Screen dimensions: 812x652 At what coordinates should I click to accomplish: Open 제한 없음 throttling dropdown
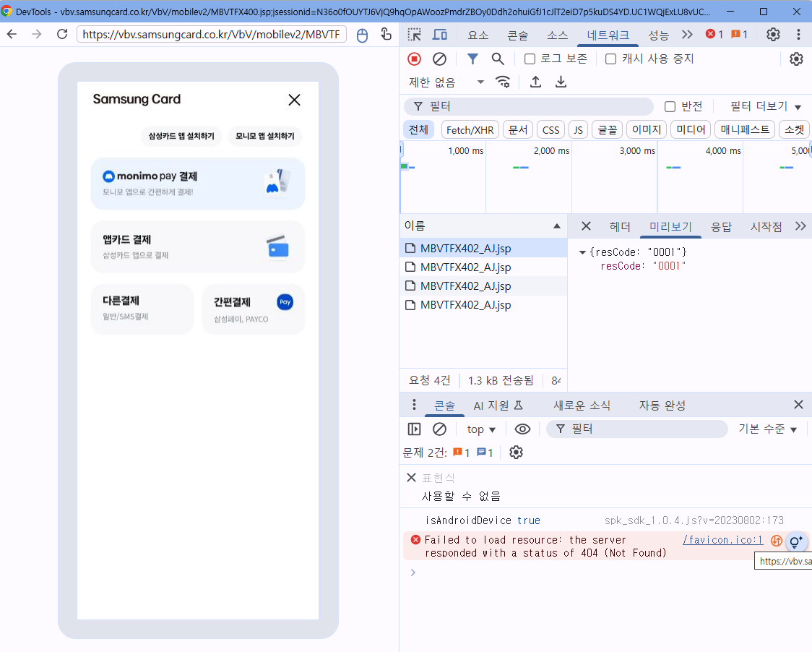pos(446,82)
